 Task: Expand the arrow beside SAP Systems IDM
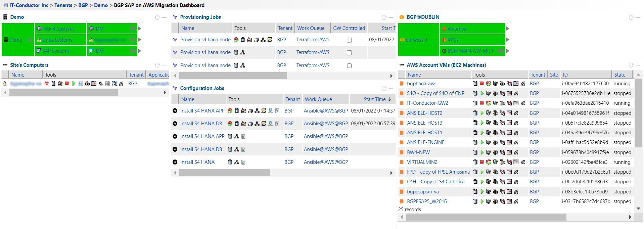click(139, 51)
